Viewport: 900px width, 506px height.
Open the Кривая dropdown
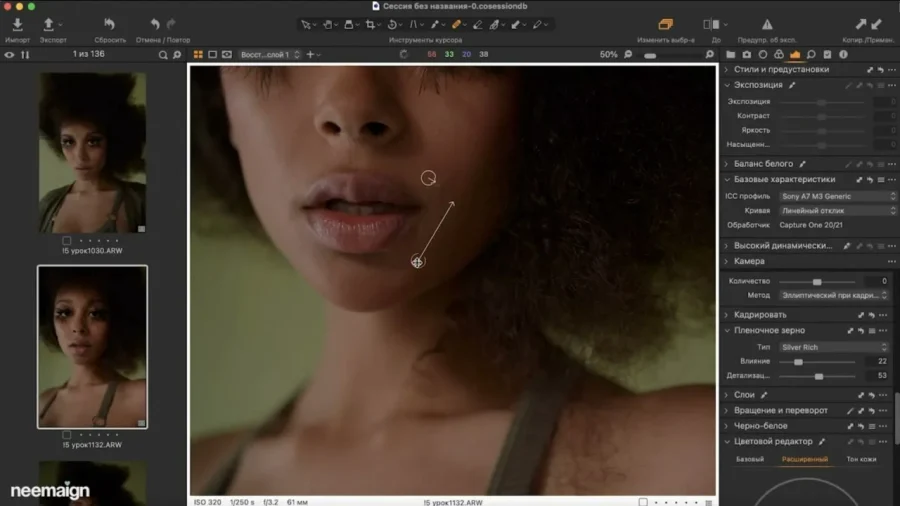837,211
